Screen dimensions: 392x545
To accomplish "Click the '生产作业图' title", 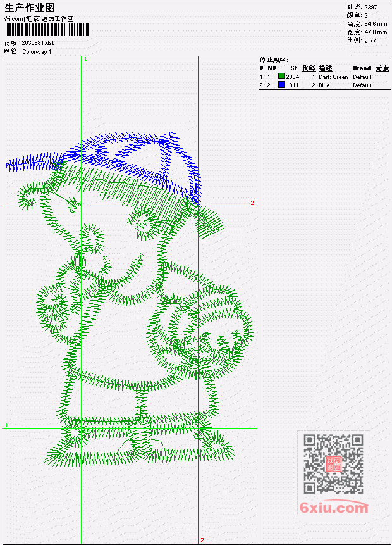I will pos(30,8).
